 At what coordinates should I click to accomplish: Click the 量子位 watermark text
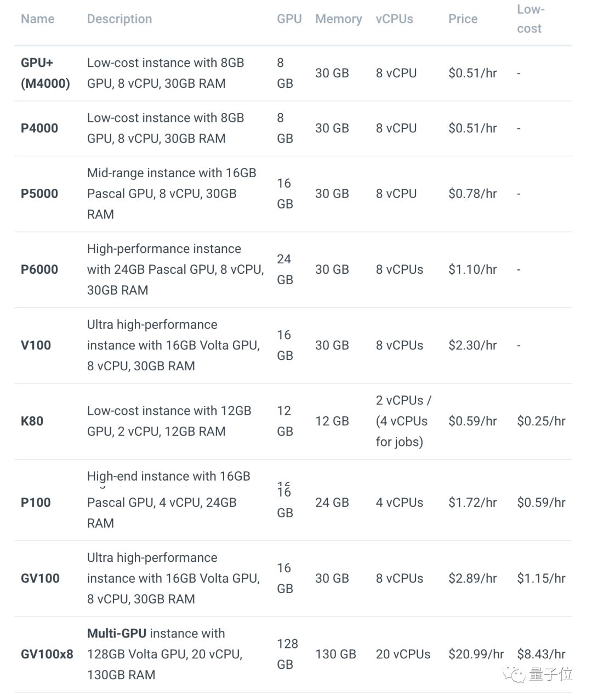pos(550,674)
